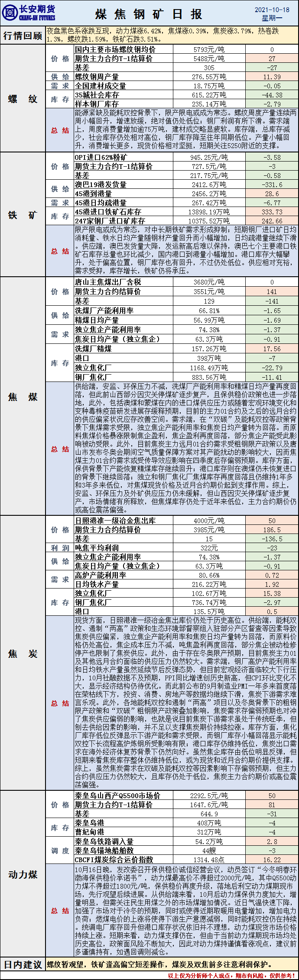Screen dimensions: 299x980
Task: Select the 螺纹钢周产量 row label
Action: click(x=97, y=77)
